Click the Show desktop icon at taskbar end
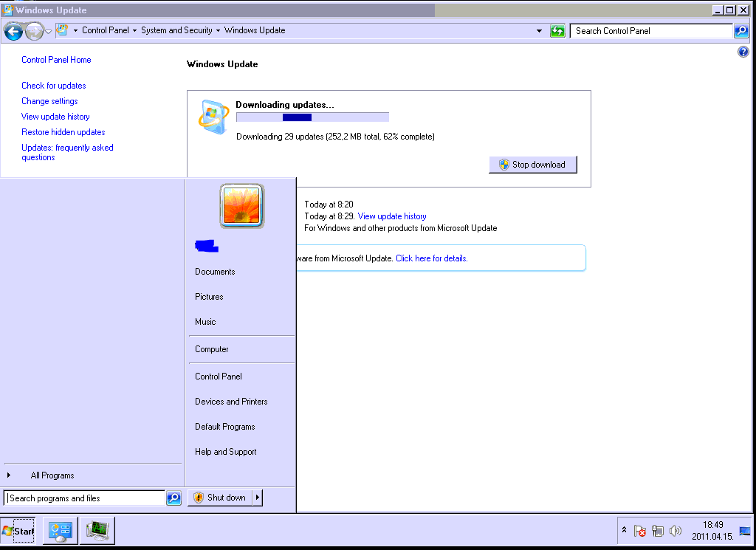756x550 pixels. pos(745,532)
